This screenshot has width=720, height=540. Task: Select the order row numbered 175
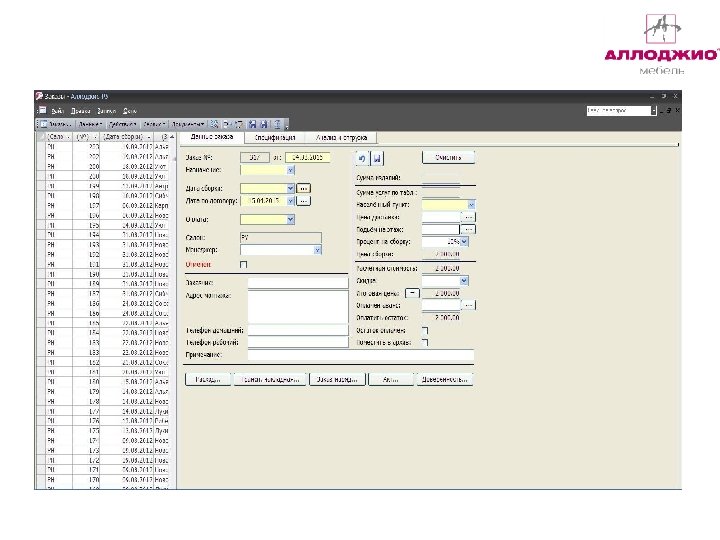(103, 430)
